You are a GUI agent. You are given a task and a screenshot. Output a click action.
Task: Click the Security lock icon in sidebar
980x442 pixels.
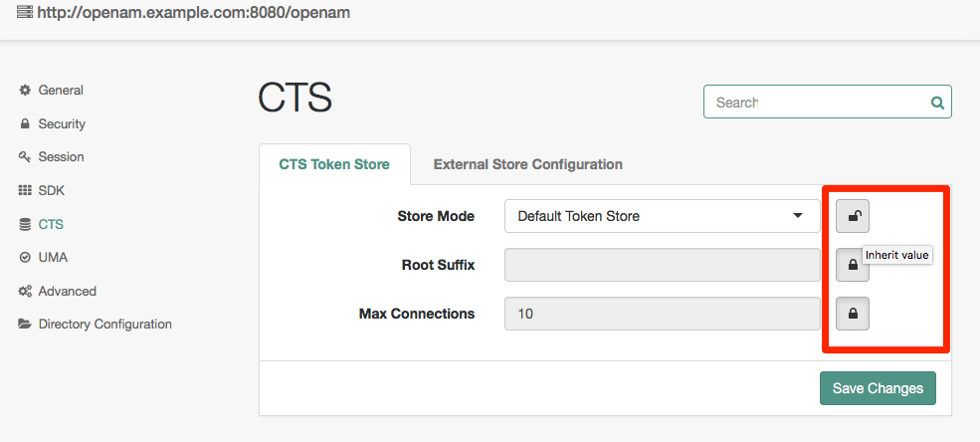pyautogui.click(x=25, y=124)
